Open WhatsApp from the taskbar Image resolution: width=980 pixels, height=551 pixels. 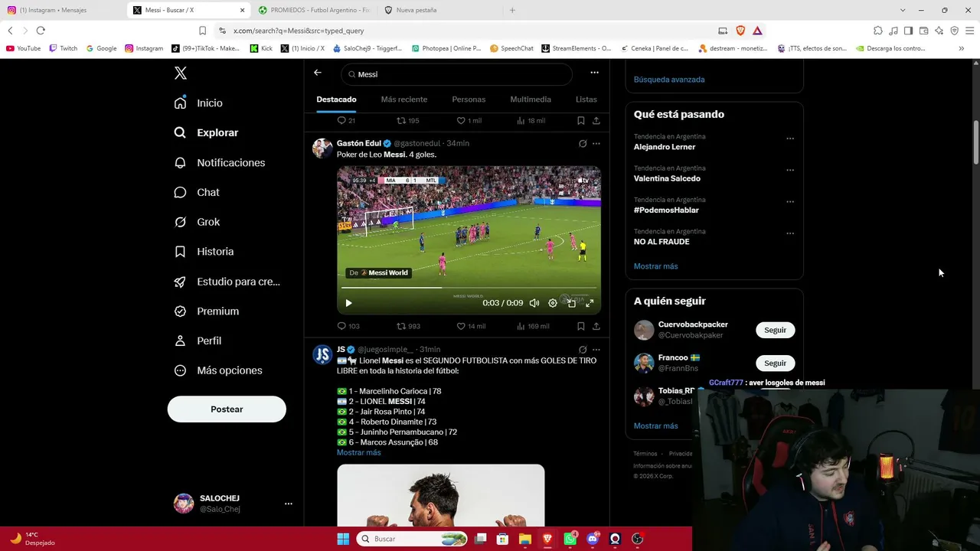[x=570, y=539]
